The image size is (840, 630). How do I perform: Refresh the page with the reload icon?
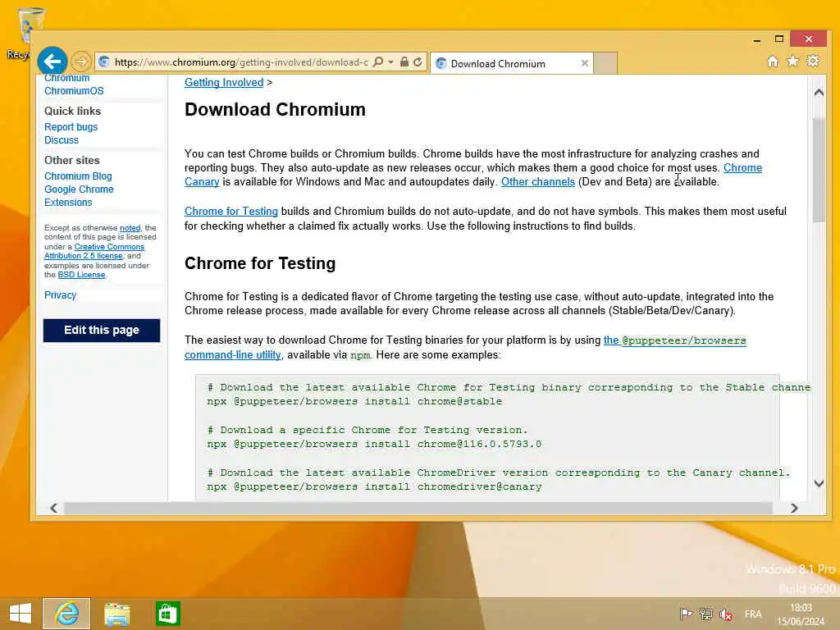click(418, 62)
